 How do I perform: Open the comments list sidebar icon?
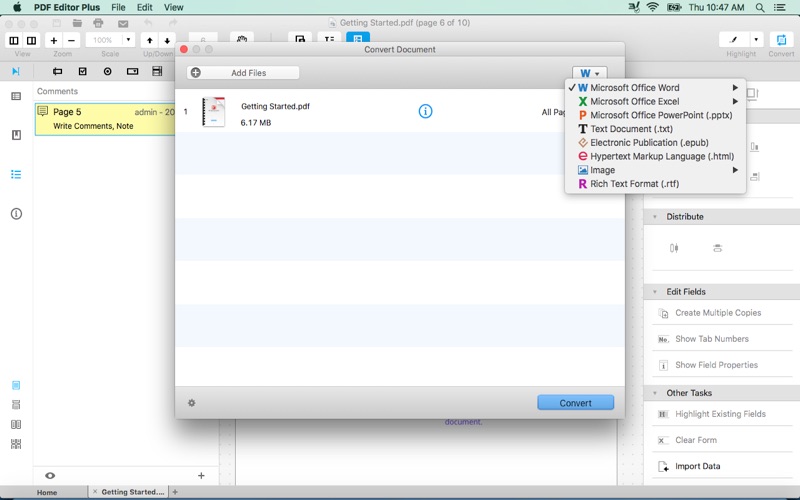(16, 174)
